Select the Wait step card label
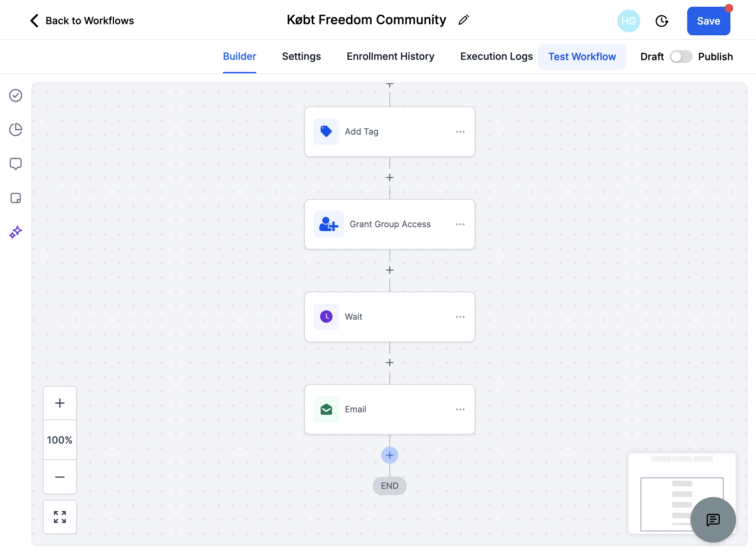Viewport: 756px width, 554px height. 353,317
